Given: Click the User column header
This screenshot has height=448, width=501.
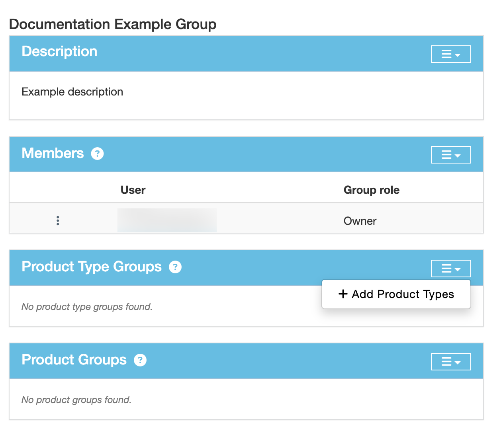Looking at the screenshot, I should 133,190.
